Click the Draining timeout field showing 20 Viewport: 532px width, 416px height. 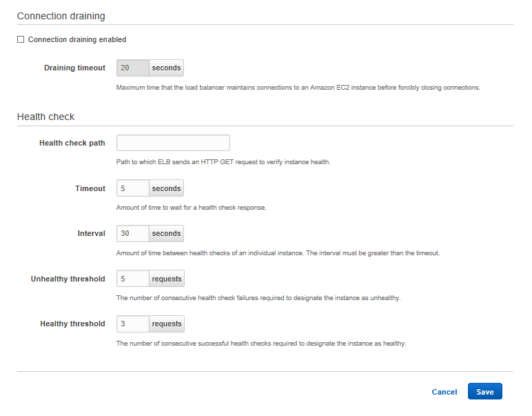133,68
